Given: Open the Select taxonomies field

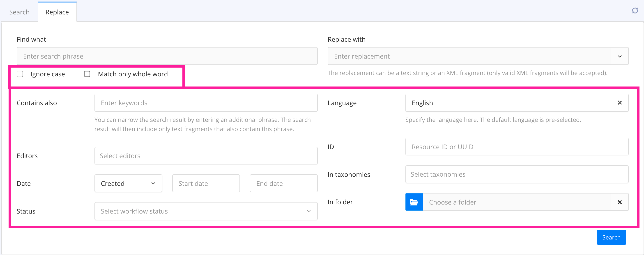Looking at the screenshot, I should tap(517, 174).
